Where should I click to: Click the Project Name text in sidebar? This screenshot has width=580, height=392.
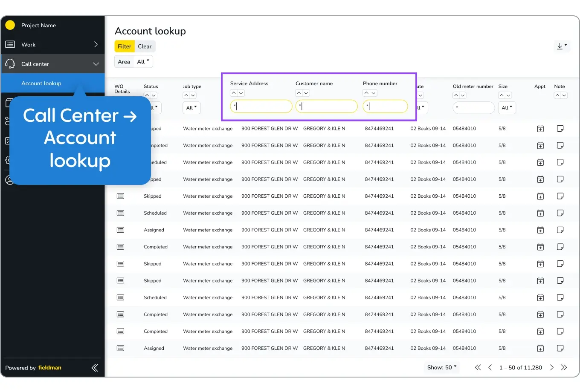click(38, 25)
